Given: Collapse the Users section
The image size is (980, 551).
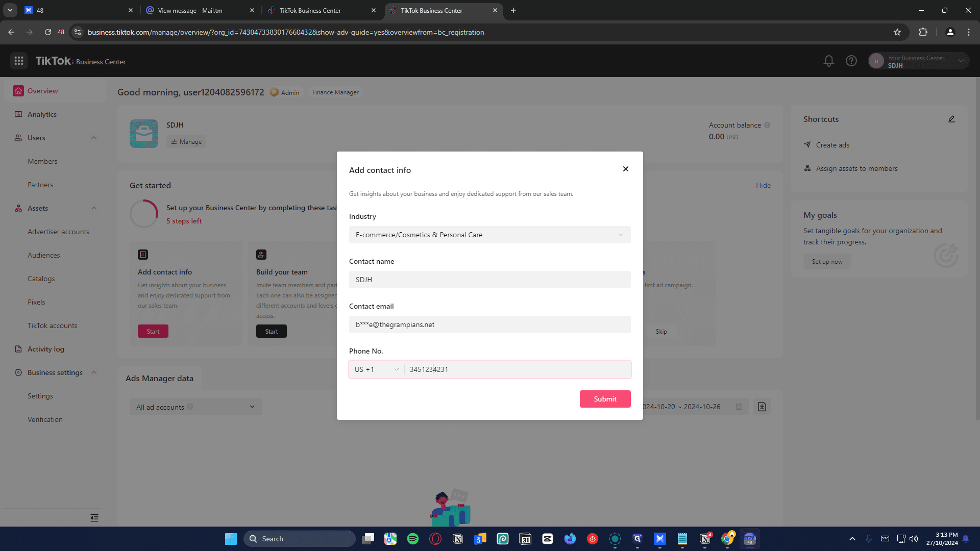Looking at the screenshot, I should [94, 138].
